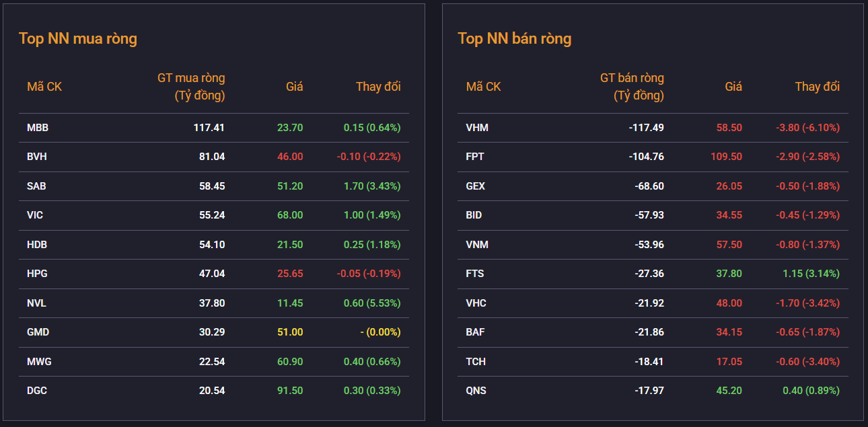Select stock code BID
Screen dimensions: 868x427
point(474,215)
